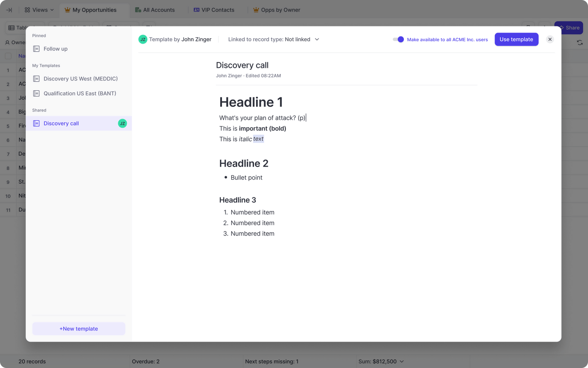Open the Qualification US East (BANT) template
The width and height of the screenshot is (588, 368).
79,93
